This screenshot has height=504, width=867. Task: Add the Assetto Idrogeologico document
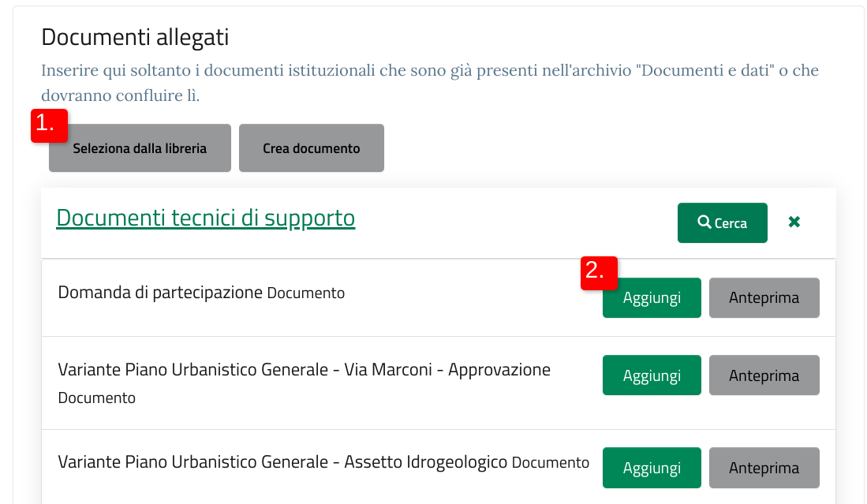652,468
